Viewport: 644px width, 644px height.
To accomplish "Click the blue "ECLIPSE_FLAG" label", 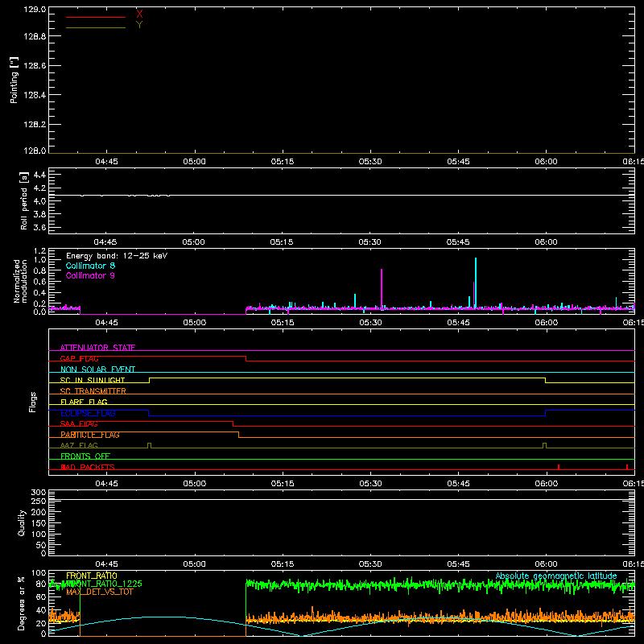I will (x=88, y=413).
